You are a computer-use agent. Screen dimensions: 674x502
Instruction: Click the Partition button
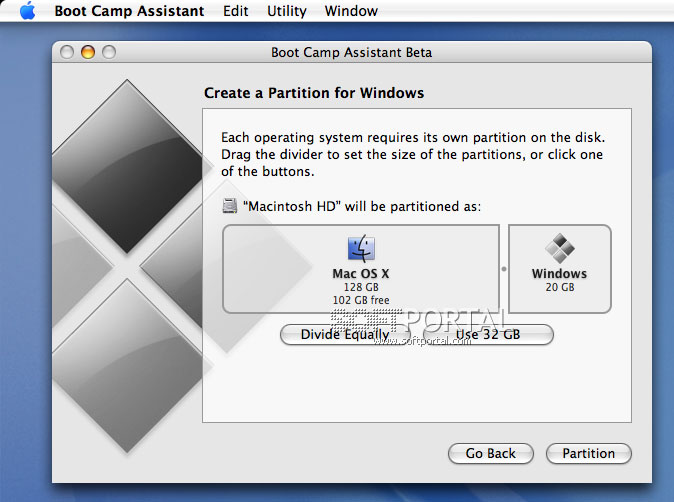tap(588, 453)
